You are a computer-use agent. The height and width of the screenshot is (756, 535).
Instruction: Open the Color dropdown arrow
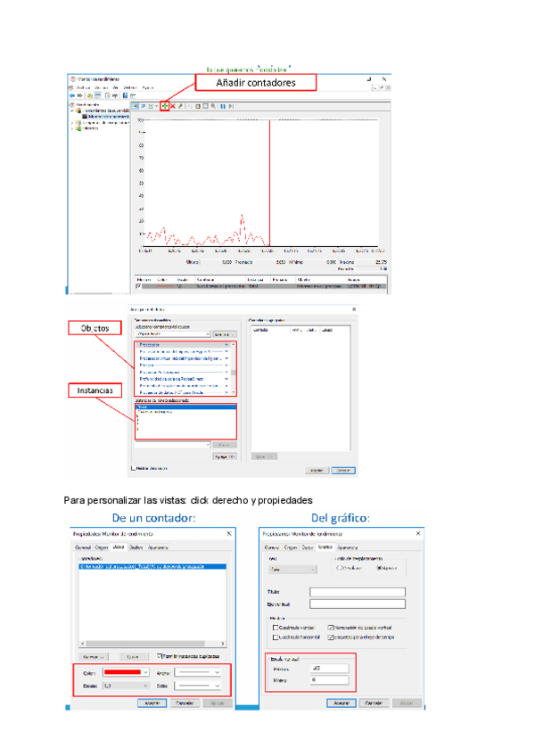(x=145, y=672)
